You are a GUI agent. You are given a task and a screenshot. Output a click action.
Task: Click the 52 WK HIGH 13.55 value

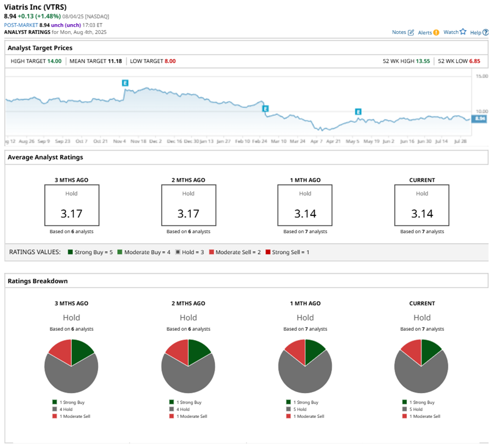423,61
